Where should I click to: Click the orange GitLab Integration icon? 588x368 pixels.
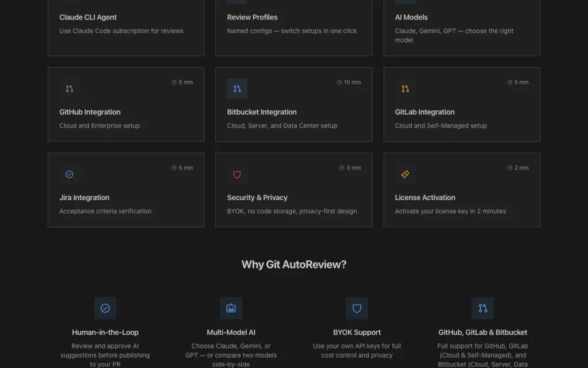click(405, 89)
